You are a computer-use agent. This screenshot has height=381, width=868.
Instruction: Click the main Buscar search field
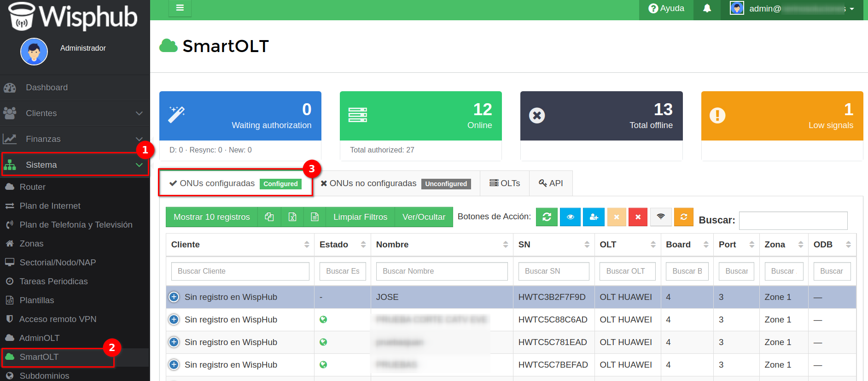(793, 220)
